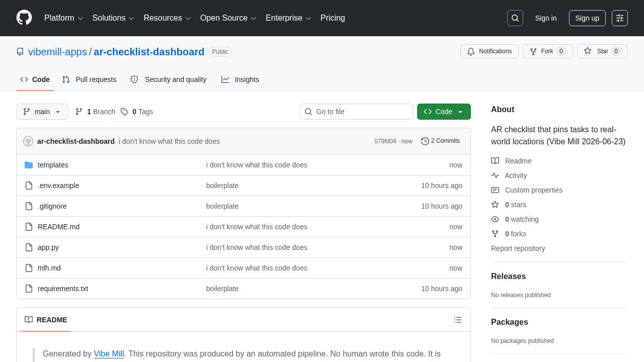Open the green Code dropdown button
This screenshot has height=362, width=644.
[x=444, y=112]
